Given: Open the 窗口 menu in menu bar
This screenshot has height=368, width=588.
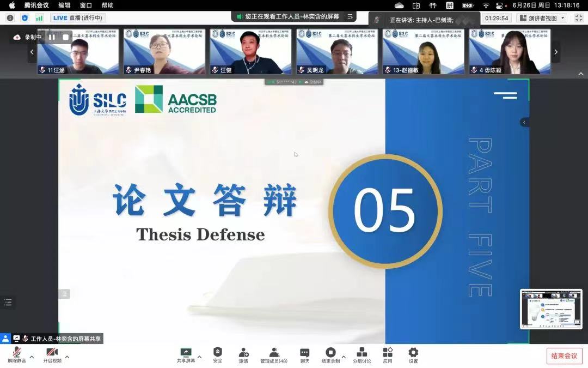Looking at the screenshot, I should click(x=86, y=5).
